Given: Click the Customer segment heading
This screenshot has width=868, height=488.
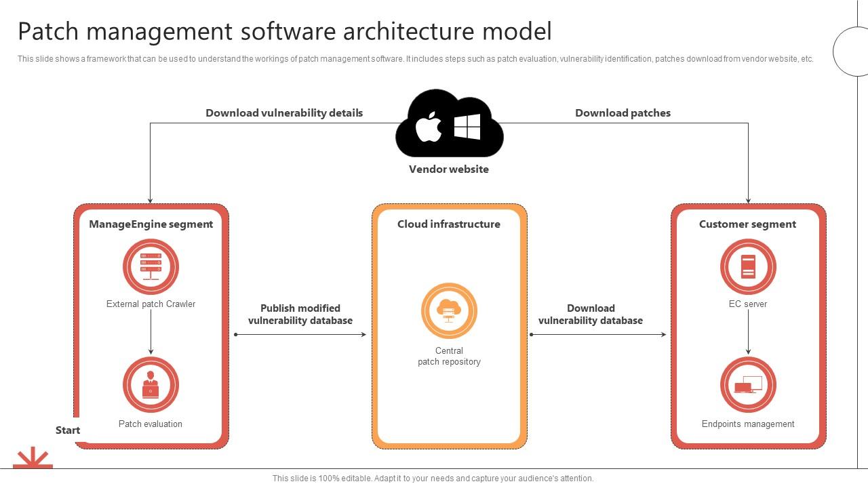Looking at the screenshot, I should (x=747, y=224).
